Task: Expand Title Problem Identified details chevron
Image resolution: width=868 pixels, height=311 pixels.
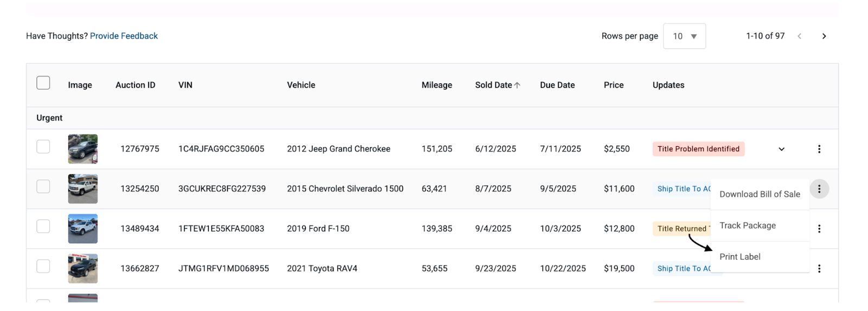Action: (x=782, y=149)
